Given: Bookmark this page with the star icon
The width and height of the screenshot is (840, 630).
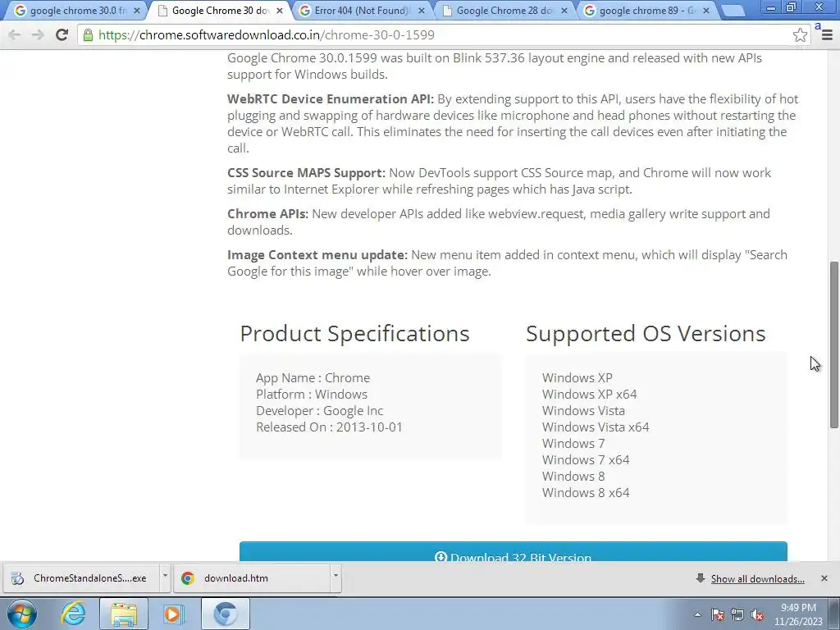Looking at the screenshot, I should (800, 34).
